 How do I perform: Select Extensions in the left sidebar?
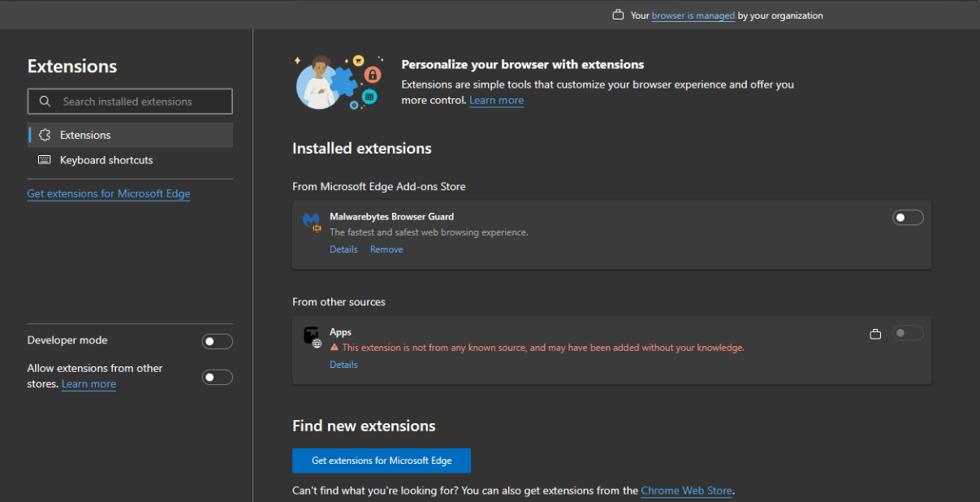point(130,135)
